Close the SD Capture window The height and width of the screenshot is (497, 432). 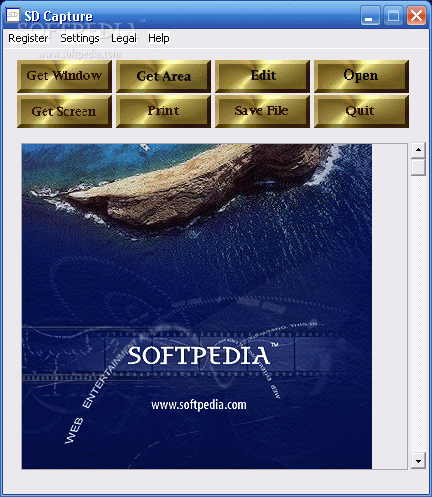416,16
